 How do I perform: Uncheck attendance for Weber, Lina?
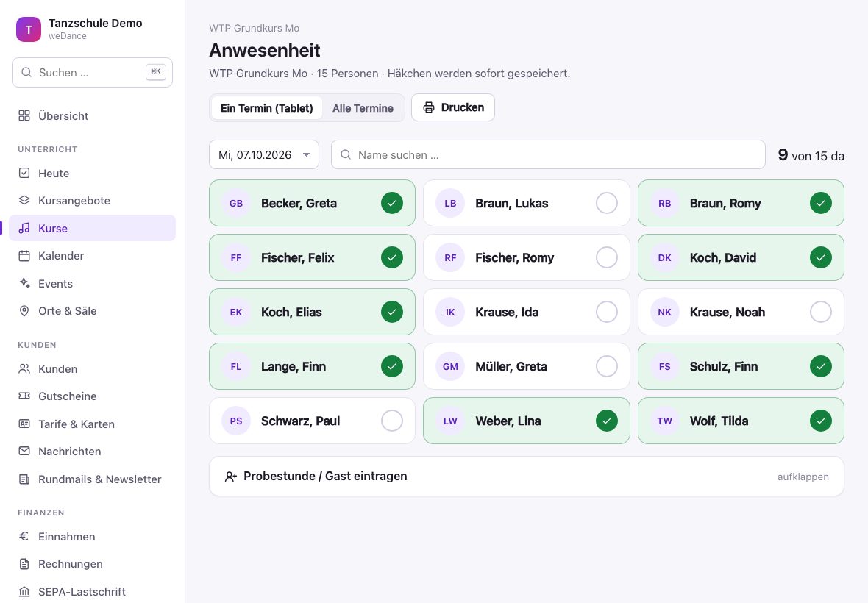pyautogui.click(x=607, y=421)
